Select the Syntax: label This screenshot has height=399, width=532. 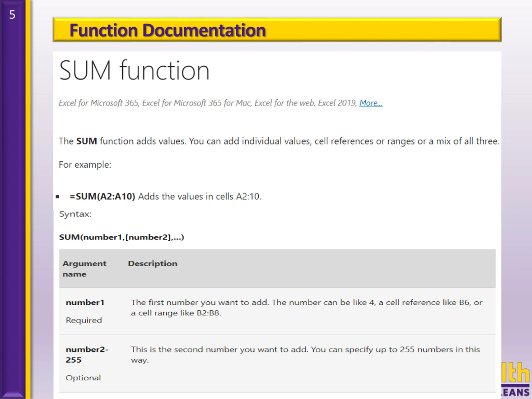pyautogui.click(x=75, y=214)
